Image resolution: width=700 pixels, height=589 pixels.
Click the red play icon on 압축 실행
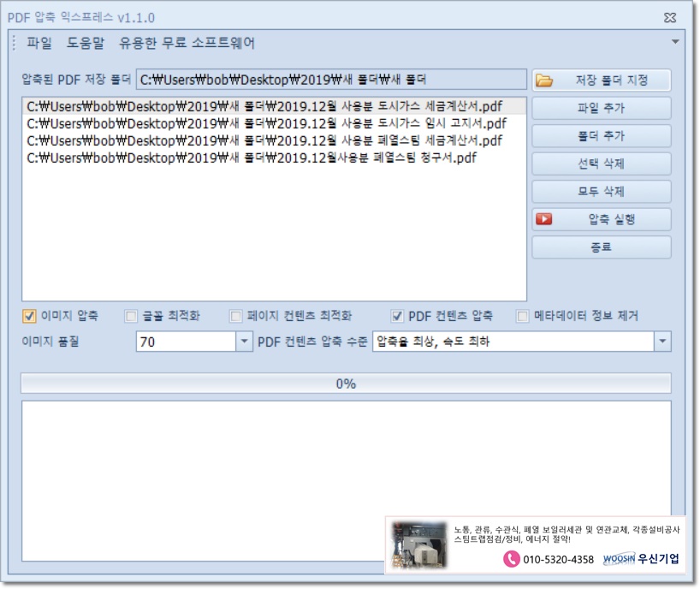coord(543,219)
